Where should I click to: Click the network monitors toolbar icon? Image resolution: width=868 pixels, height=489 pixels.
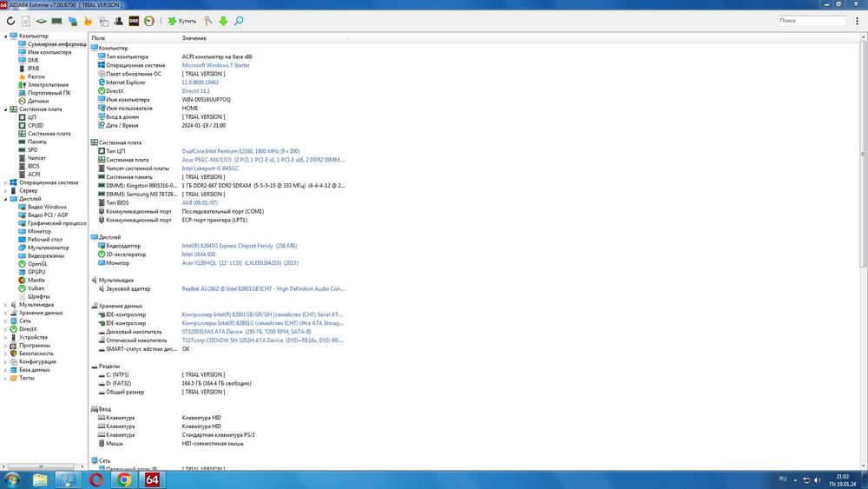pos(73,21)
